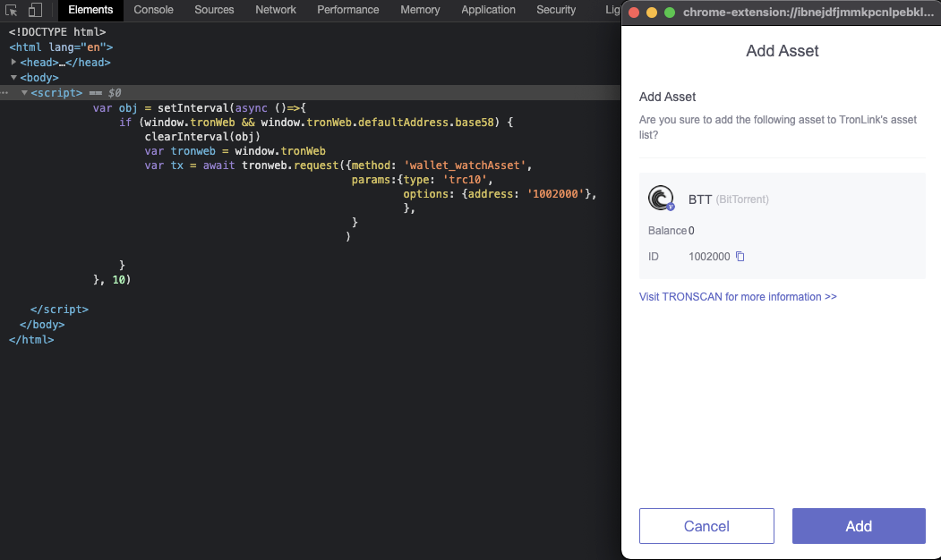Image resolution: width=941 pixels, height=560 pixels.
Task: Select the closing </script> tag line
Action: [59, 310]
